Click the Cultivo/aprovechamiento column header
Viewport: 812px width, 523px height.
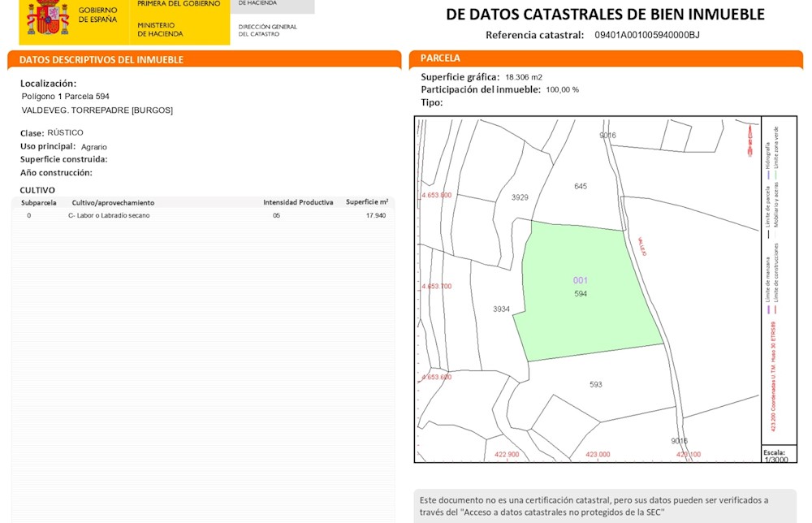point(113,202)
